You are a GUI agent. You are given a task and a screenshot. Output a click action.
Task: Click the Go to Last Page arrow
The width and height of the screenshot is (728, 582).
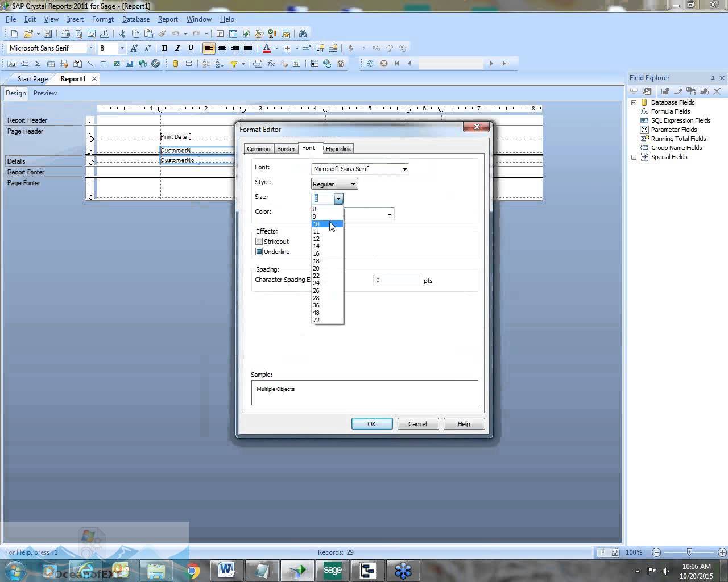(504, 64)
